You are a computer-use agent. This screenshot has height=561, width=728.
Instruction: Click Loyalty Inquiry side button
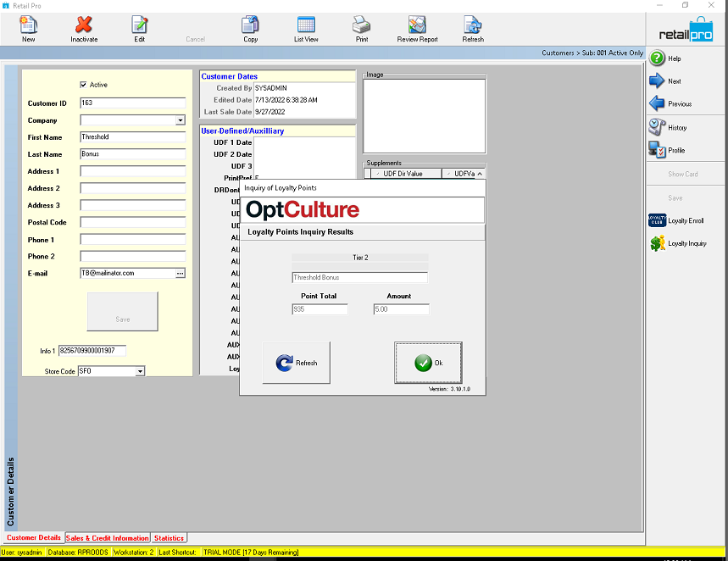coord(678,243)
